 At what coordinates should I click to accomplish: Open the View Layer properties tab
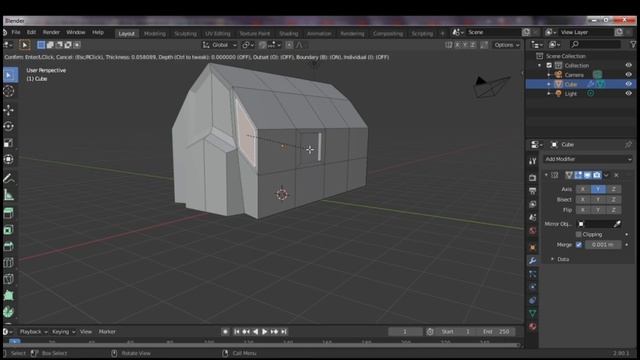[x=532, y=204]
